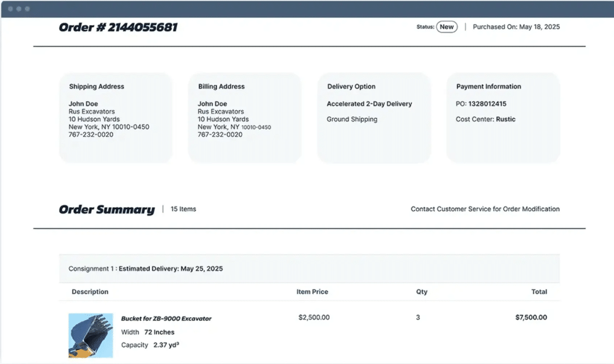Click the 15 Items count label

point(183,209)
